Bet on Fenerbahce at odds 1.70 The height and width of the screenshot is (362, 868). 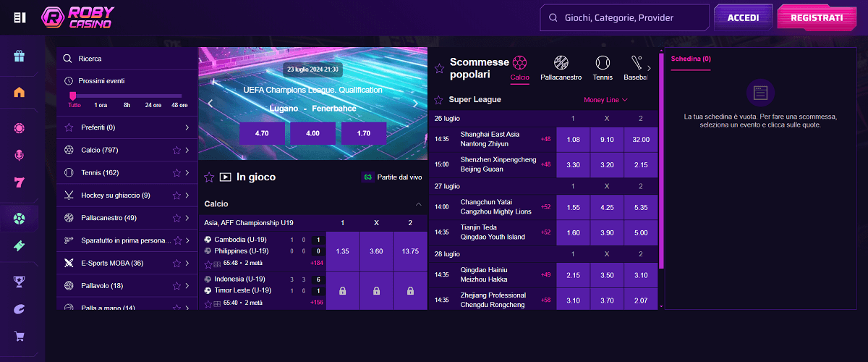click(x=364, y=133)
